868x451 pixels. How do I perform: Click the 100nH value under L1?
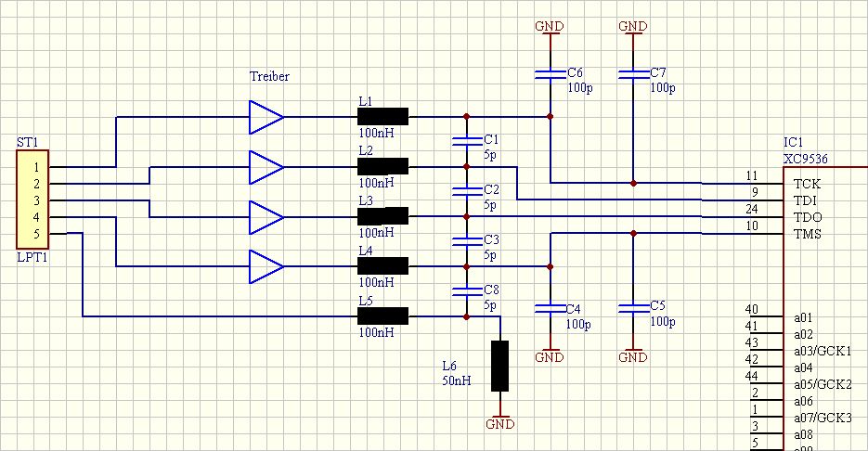(x=376, y=133)
